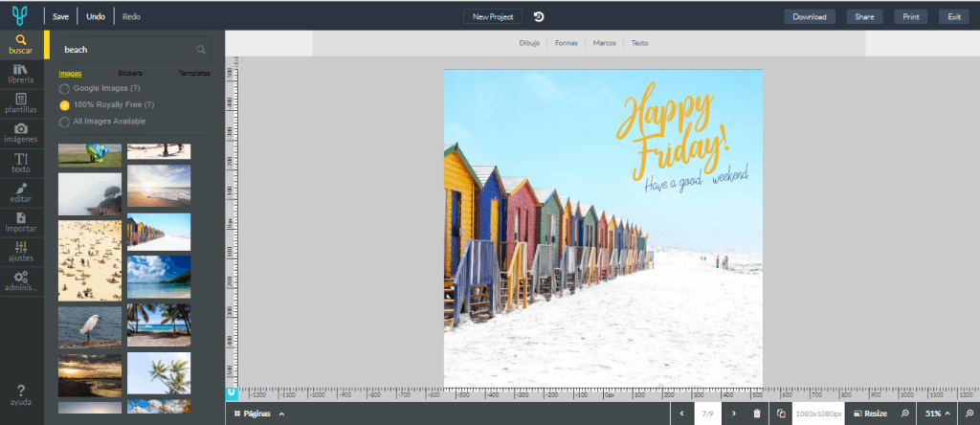Select Google Images radio option
The width and height of the screenshot is (980, 425).
tap(64, 89)
